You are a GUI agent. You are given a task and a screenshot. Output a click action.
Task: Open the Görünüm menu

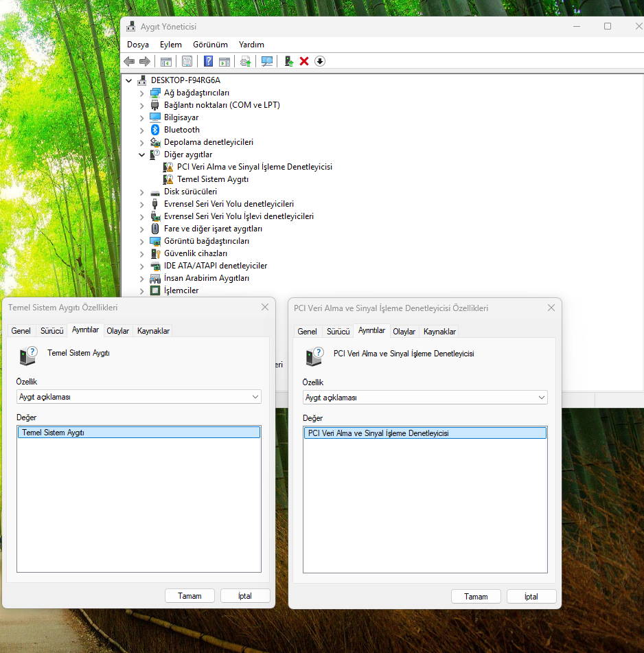tap(210, 45)
